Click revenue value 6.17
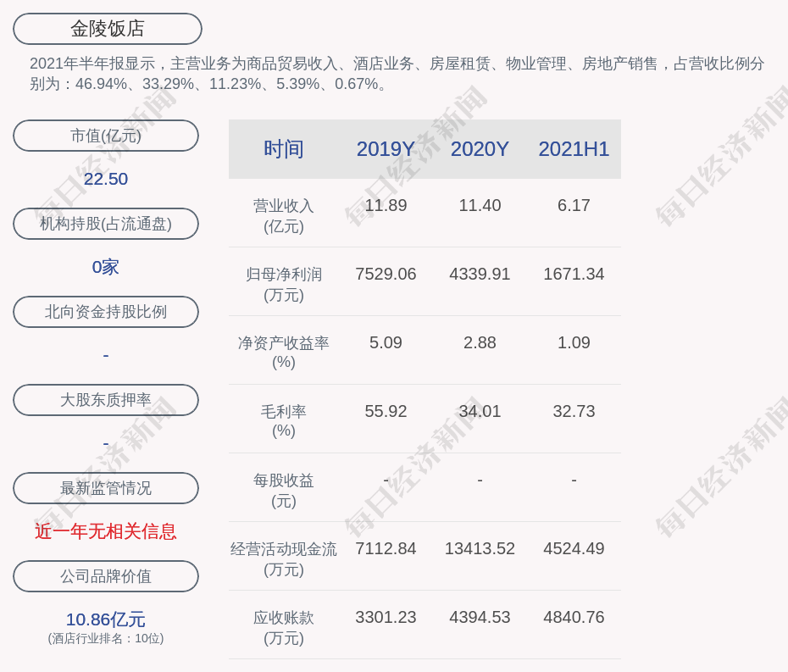This screenshot has height=672, width=788. tap(574, 206)
